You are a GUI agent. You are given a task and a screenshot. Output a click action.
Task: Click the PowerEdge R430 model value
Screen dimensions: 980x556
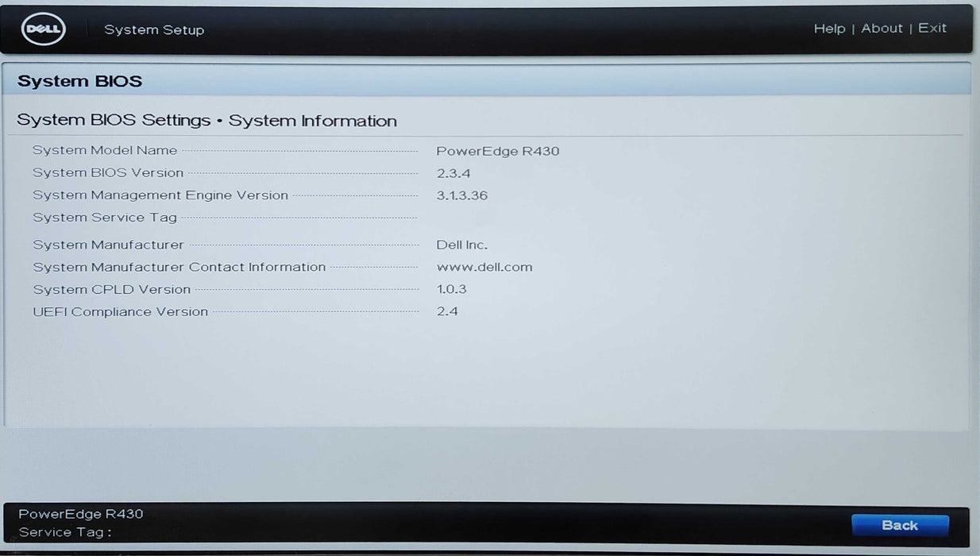(x=498, y=151)
